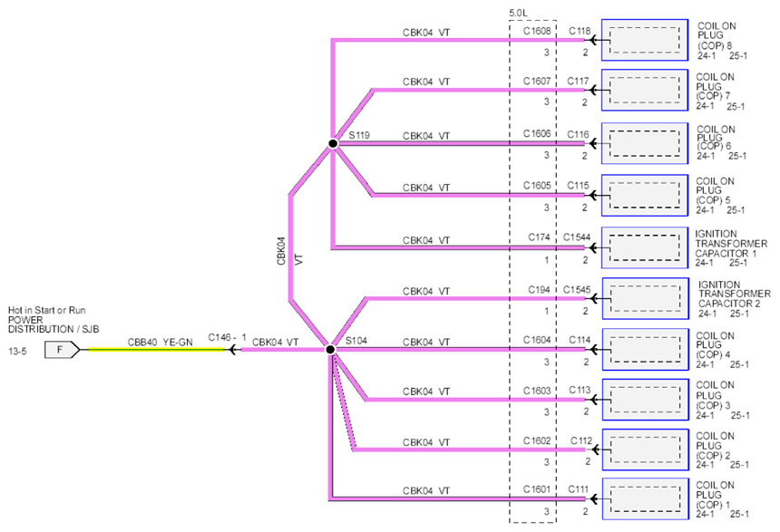
Task: Select the "C1544" connector label
Action: (577, 237)
